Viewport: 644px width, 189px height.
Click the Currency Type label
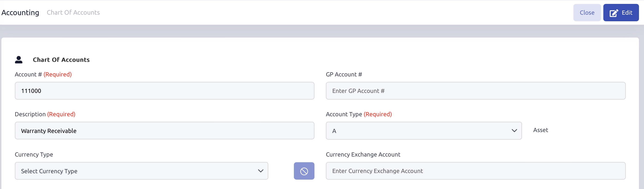pyautogui.click(x=34, y=155)
